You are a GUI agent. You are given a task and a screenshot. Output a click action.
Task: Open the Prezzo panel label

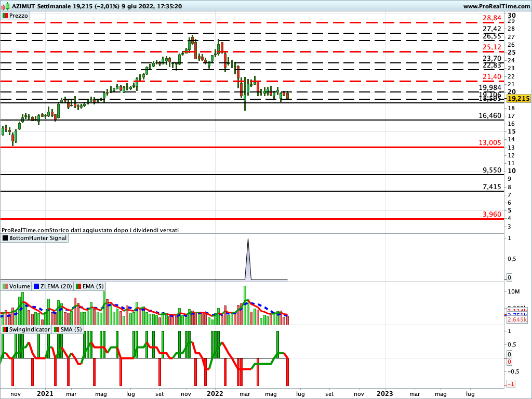19,16
